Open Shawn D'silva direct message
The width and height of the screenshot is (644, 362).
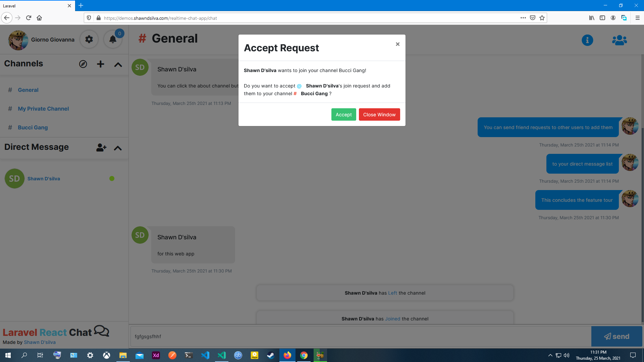(x=44, y=179)
